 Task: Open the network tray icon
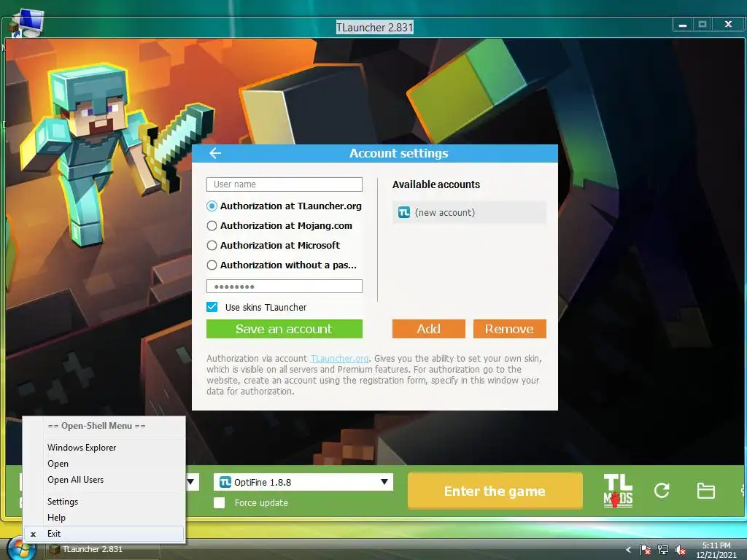[662, 550]
